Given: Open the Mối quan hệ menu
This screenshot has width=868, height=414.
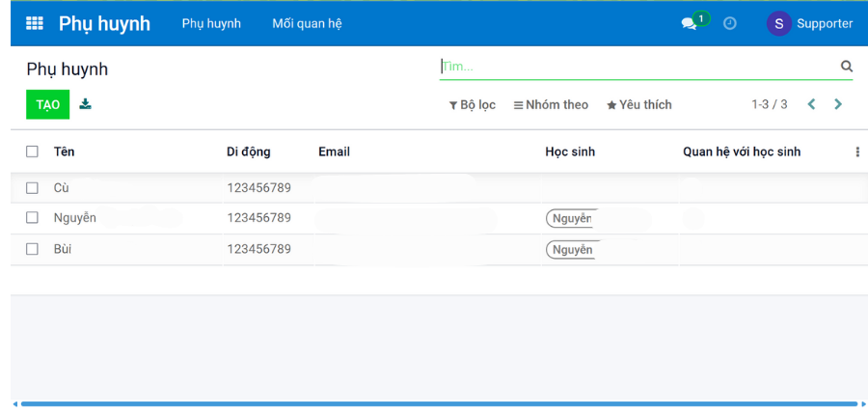Looking at the screenshot, I should click(x=307, y=23).
